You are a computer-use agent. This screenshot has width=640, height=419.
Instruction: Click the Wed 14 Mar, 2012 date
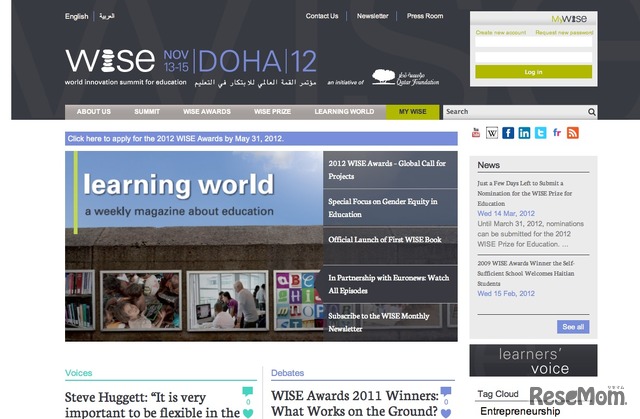(x=506, y=213)
